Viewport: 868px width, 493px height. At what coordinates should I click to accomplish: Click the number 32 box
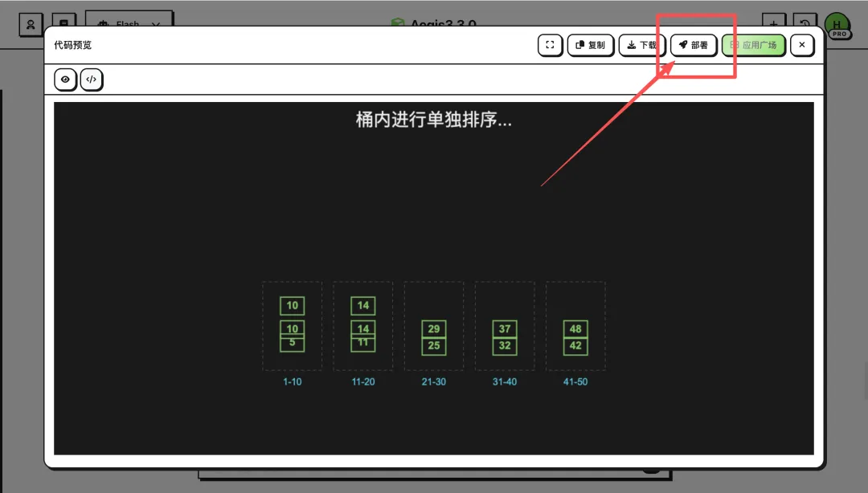504,346
